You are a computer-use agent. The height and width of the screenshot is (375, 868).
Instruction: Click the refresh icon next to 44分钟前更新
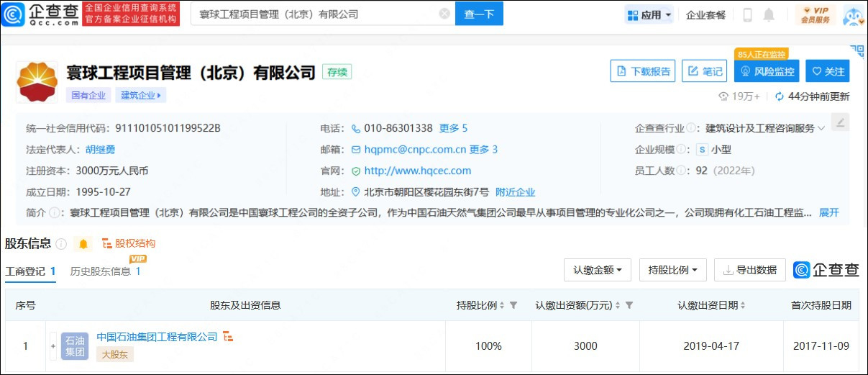tap(779, 96)
